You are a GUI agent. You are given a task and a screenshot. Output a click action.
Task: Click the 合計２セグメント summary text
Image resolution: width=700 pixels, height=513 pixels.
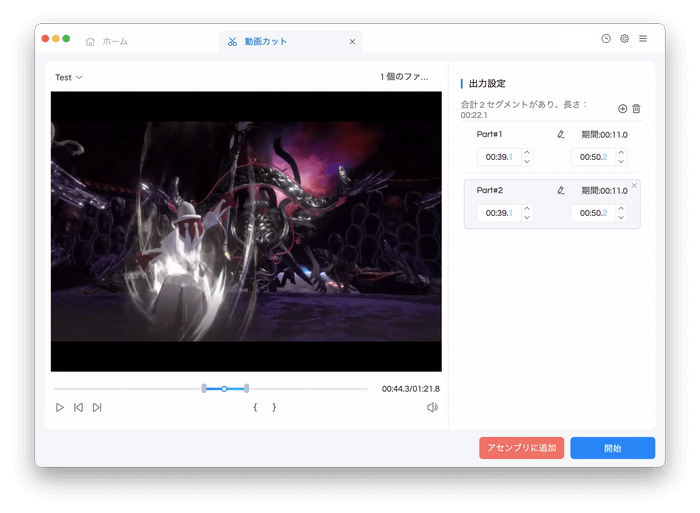pos(524,109)
